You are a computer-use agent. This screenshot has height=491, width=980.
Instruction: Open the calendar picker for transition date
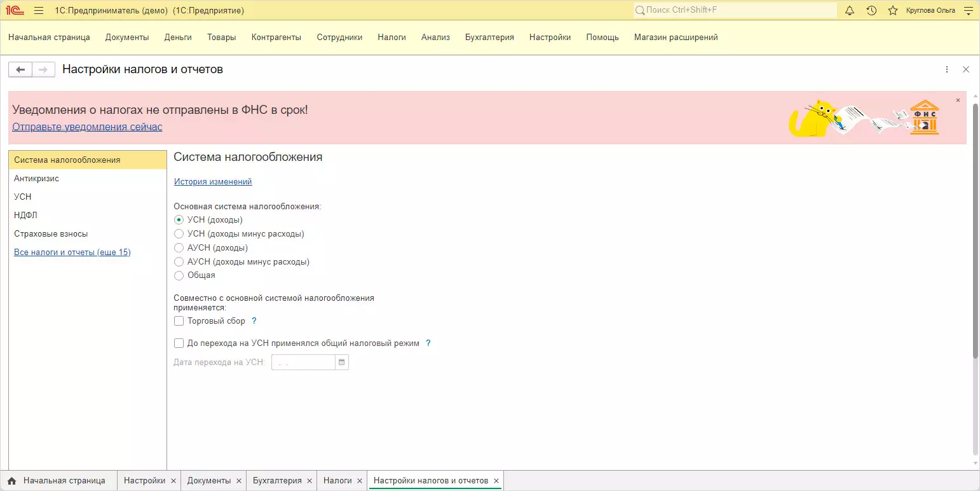click(342, 363)
